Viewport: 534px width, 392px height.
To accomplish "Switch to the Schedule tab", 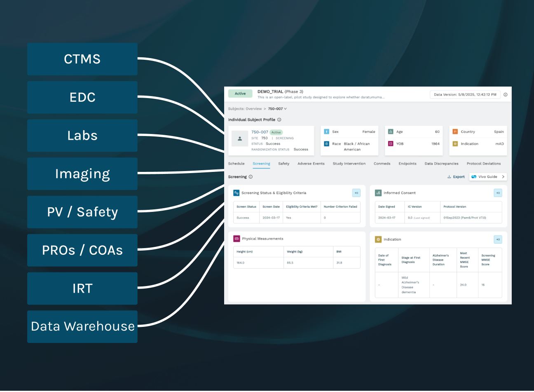I will coord(236,164).
